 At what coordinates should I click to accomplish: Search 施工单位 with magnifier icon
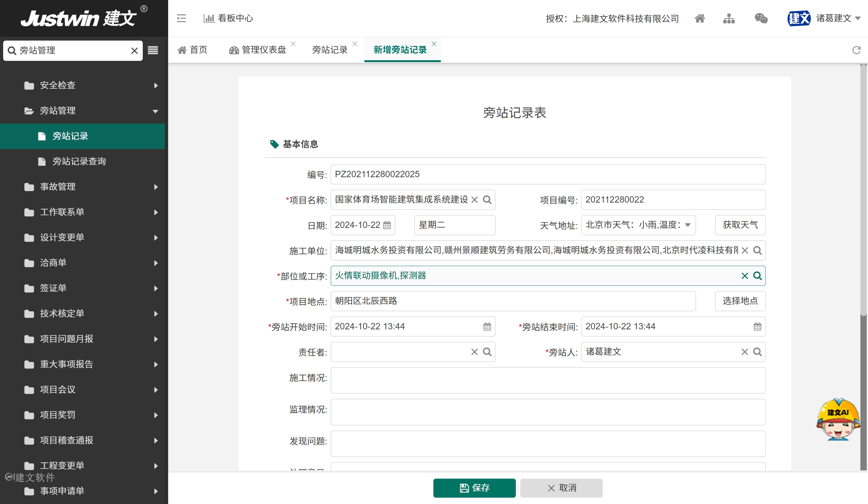click(x=757, y=250)
